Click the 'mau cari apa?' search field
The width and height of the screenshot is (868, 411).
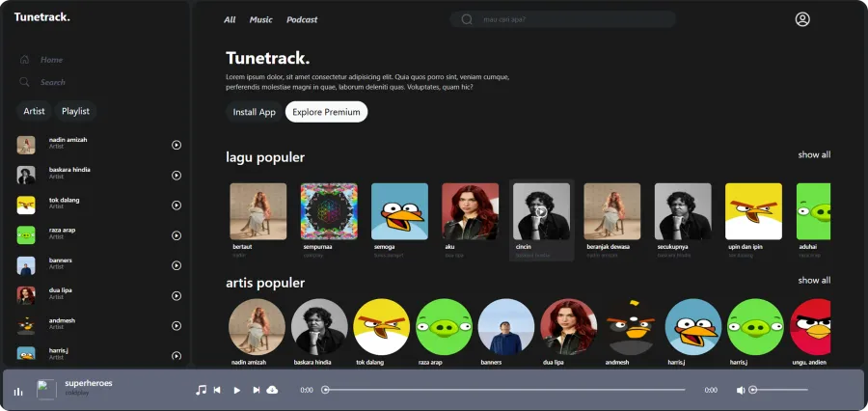[562, 19]
